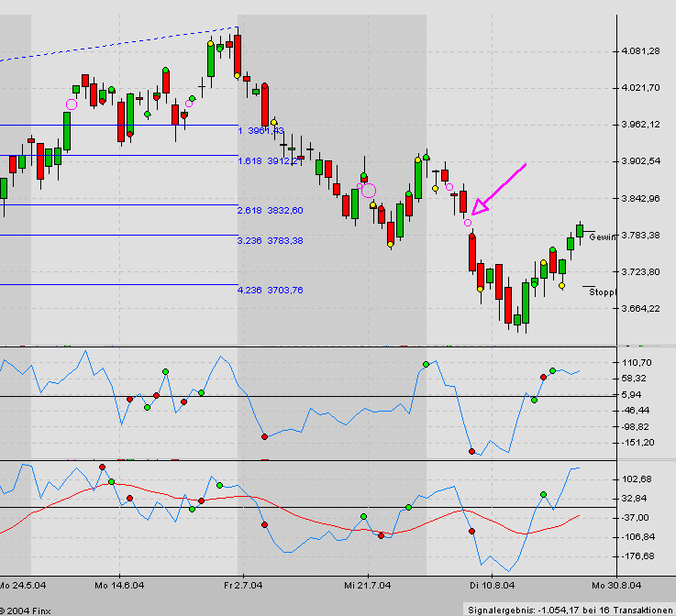Select the Fibonacci 1.618 level label 3912,21
The height and width of the screenshot is (616, 676).
pyautogui.click(x=270, y=160)
